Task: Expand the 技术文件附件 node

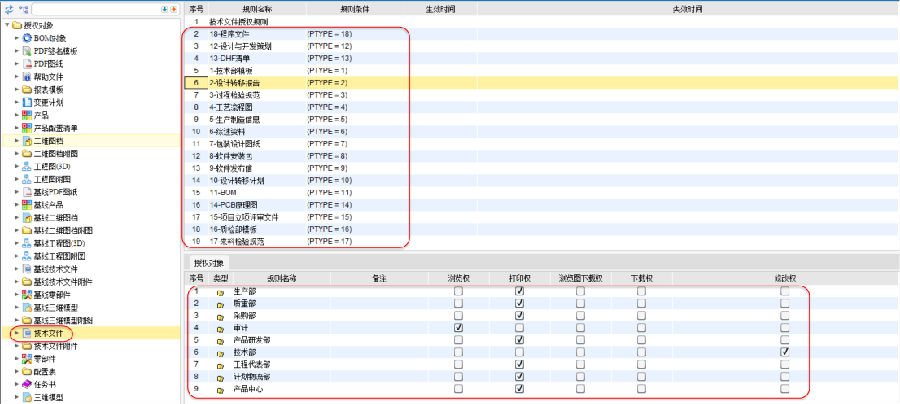Action: click(x=17, y=346)
